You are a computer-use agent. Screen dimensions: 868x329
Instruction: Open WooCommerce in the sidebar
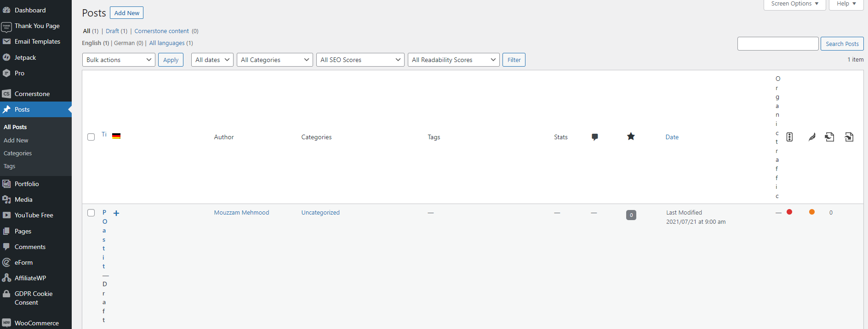(36, 323)
